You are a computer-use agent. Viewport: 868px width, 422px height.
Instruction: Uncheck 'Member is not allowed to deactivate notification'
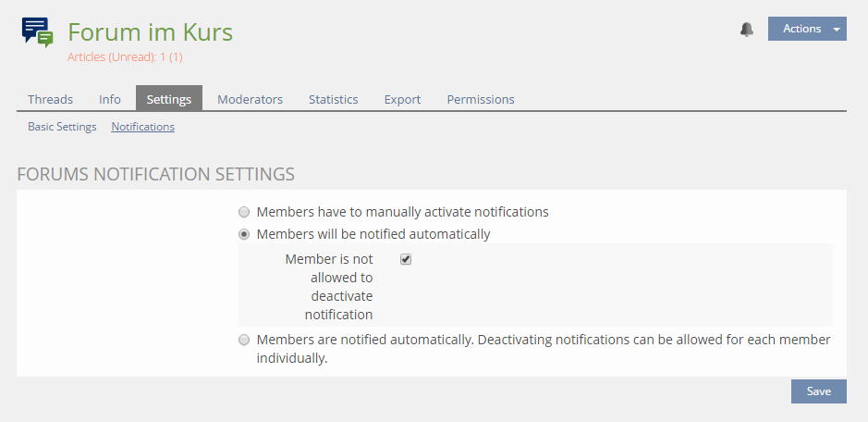pyautogui.click(x=406, y=259)
